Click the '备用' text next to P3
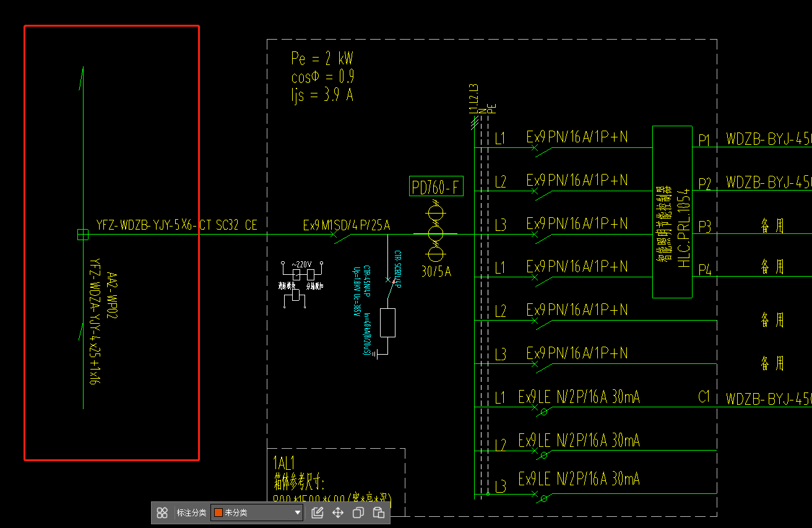Viewport: 812px width, 528px height. pyautogui.click(x=772, y=226)
